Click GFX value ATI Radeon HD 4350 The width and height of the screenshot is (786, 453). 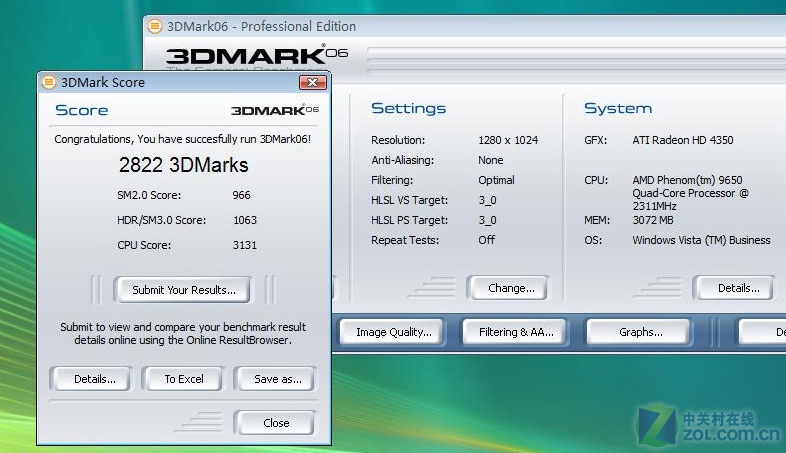683,140
